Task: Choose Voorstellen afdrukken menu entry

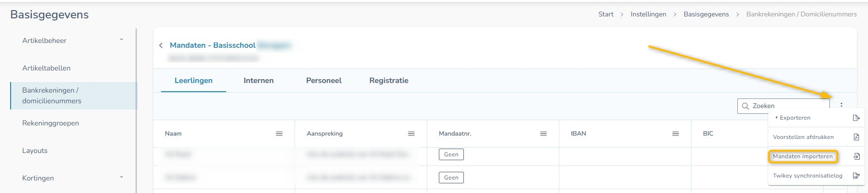Action: 803,137
